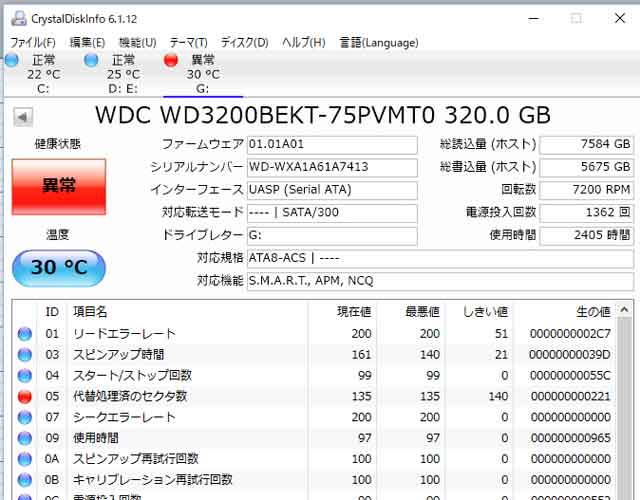Click the power on count value 1362 回

[x=587, y=213]
